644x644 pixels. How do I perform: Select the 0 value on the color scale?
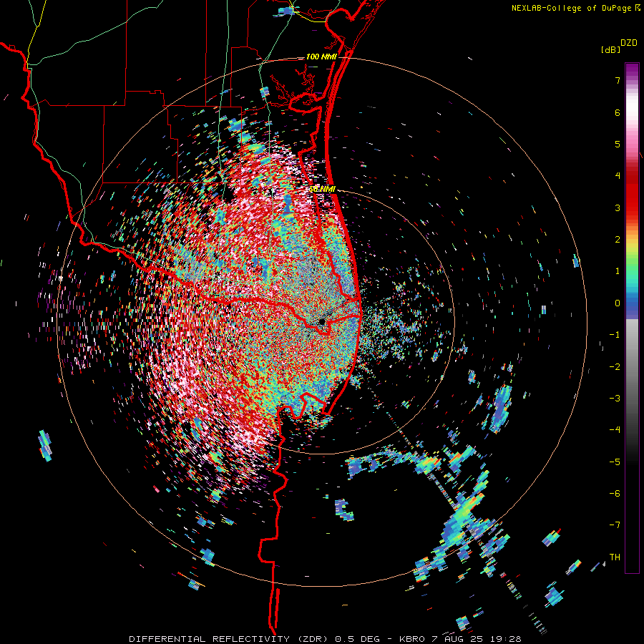point(618,303)
